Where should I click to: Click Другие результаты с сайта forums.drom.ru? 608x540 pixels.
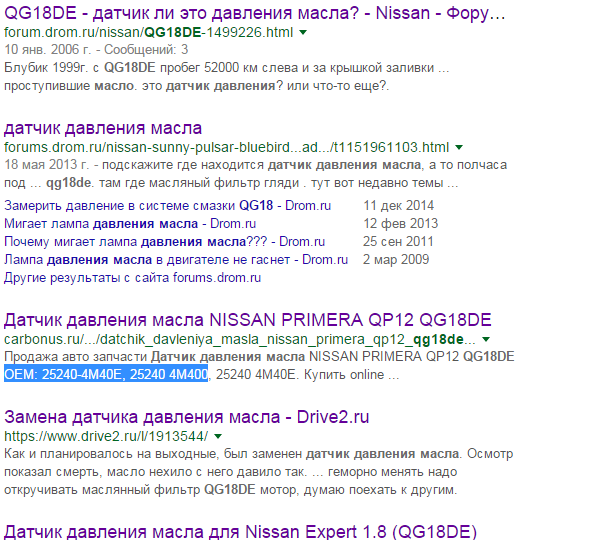(132, 278)
